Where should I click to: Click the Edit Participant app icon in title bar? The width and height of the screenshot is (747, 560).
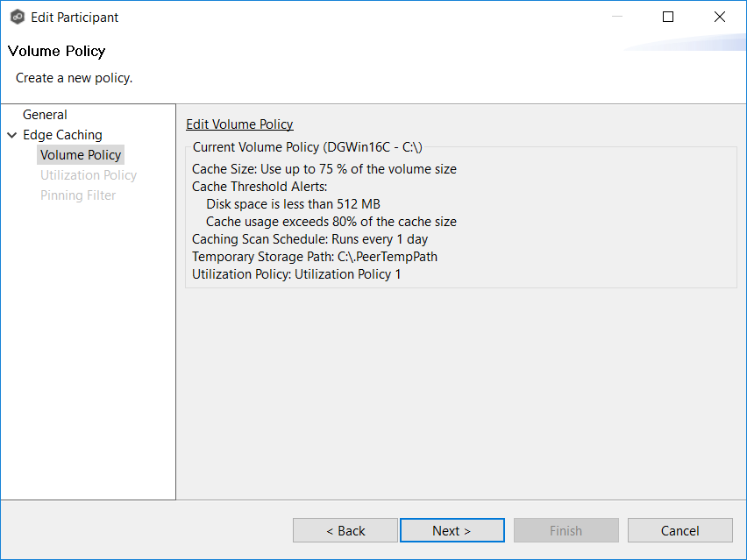pyautogui.click(x=17, y=17)
